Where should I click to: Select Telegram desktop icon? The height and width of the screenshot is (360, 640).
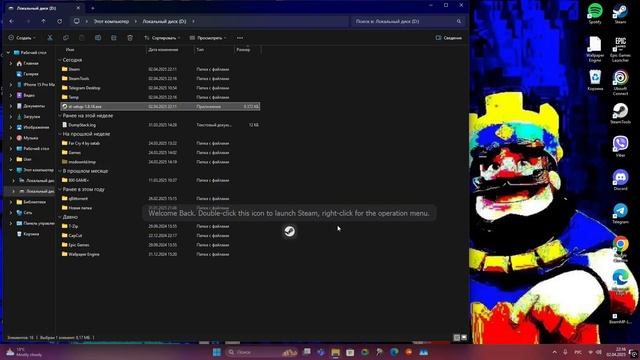620,213
